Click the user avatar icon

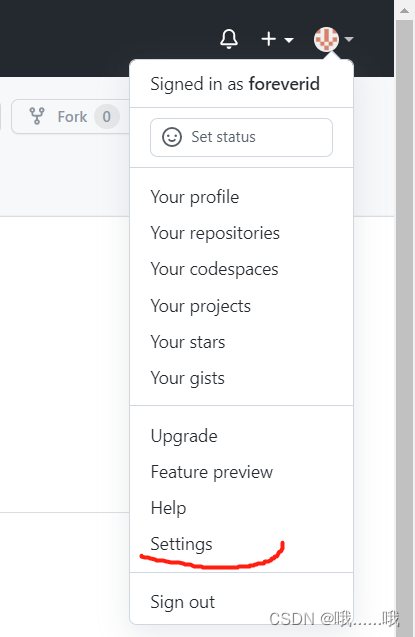pos(326,39)
